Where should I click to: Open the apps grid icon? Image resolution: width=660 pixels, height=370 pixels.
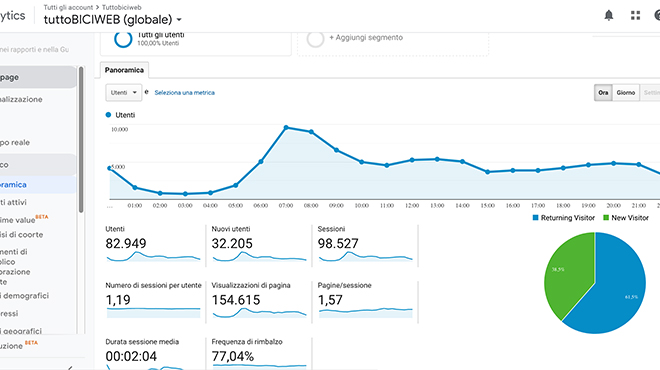tap(635, 16)
